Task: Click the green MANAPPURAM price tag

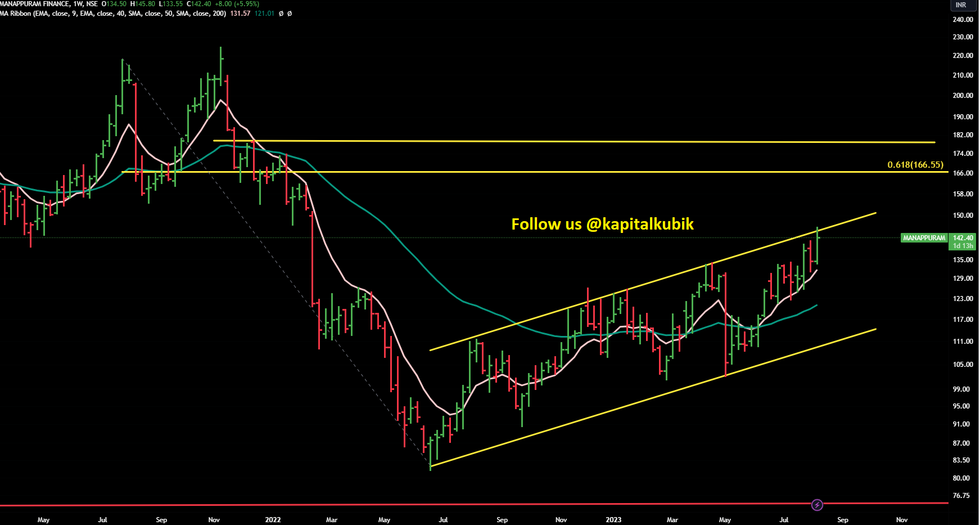Action: (x=924, y=238)
